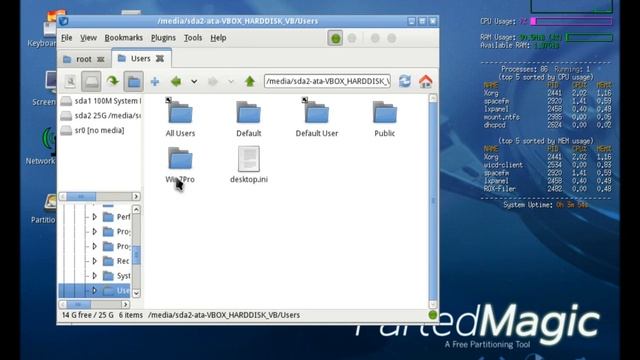The width and height of the screenshot is (640, 360).
Task: Open the window menu icon in title bar
Action: pos(63,21)
